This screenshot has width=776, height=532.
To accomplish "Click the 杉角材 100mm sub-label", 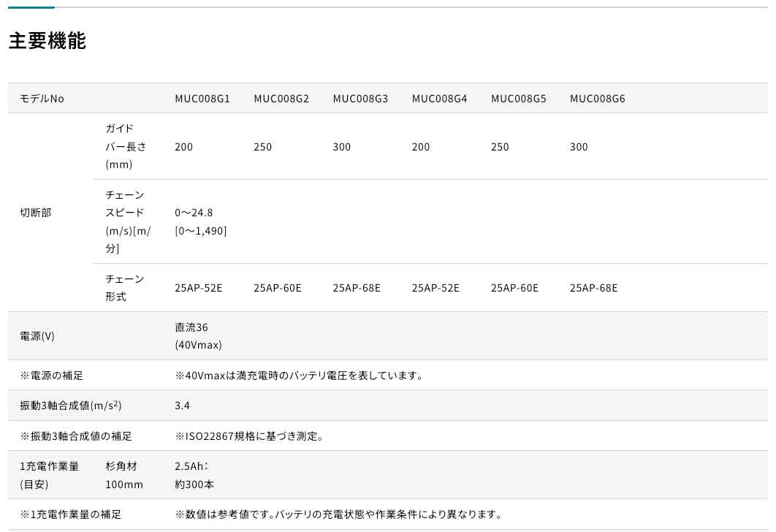I will pos(124,475).
